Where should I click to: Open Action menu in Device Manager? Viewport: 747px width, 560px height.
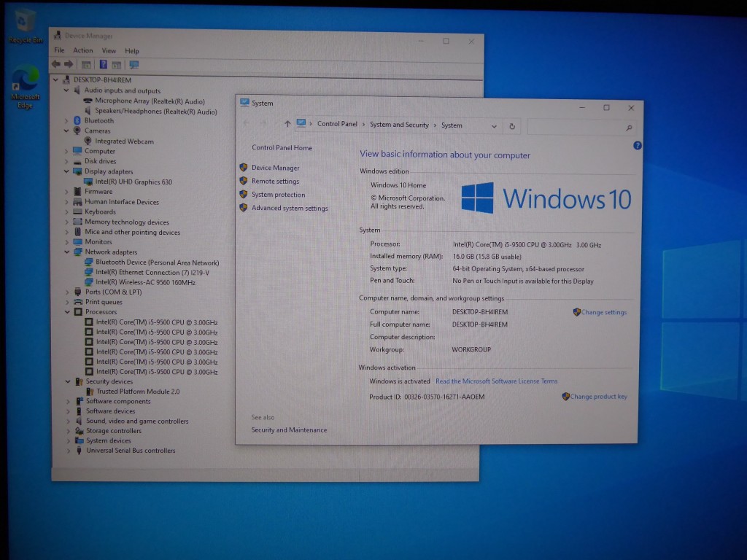coord(83,50)
